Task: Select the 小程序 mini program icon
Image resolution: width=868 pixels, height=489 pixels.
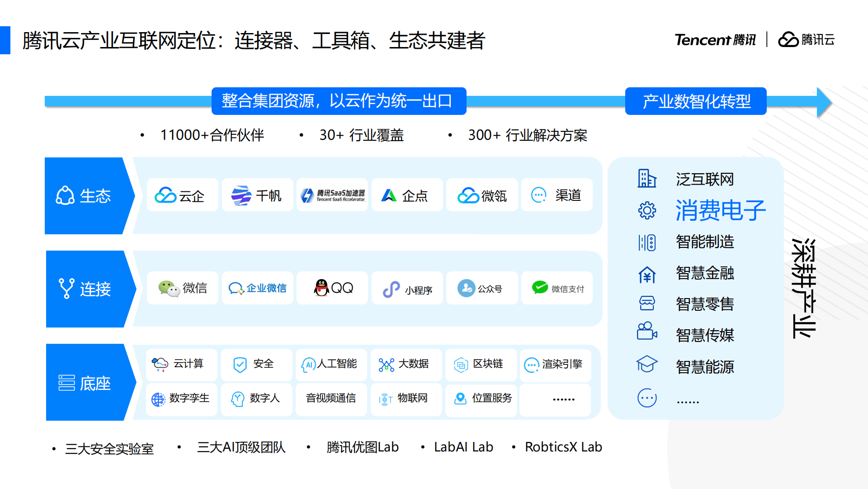Action: tap(391, 289)
